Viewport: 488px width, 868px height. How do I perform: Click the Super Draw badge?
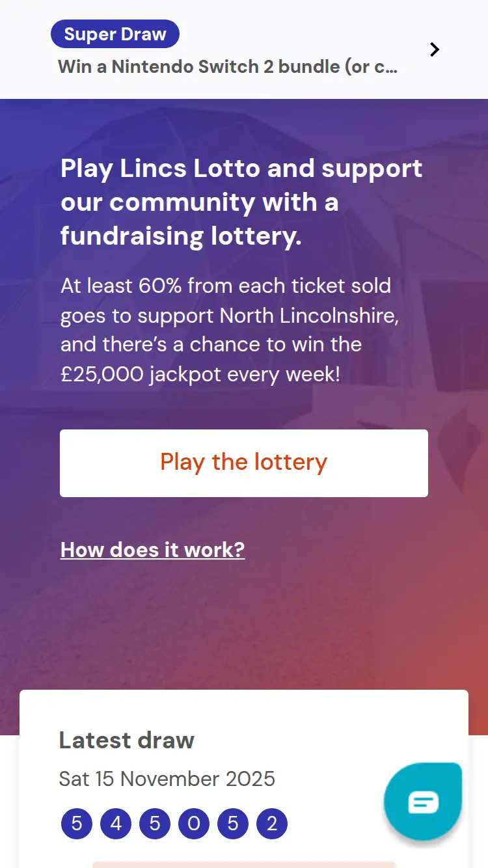pos(115,34)
